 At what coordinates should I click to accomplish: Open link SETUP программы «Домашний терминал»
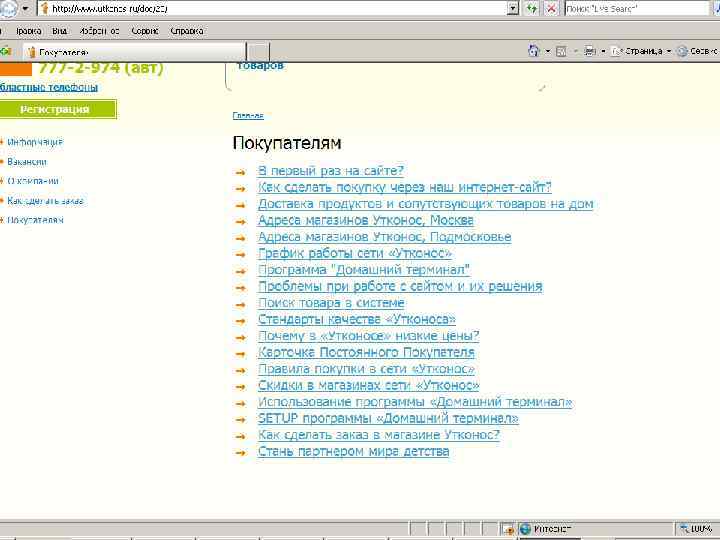(x=388, y=418)
